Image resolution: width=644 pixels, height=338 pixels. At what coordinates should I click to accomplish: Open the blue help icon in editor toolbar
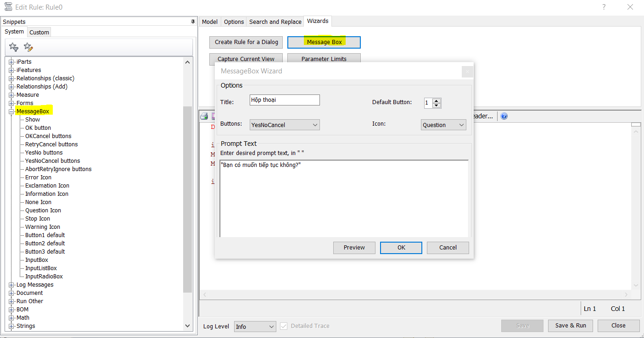504,116
